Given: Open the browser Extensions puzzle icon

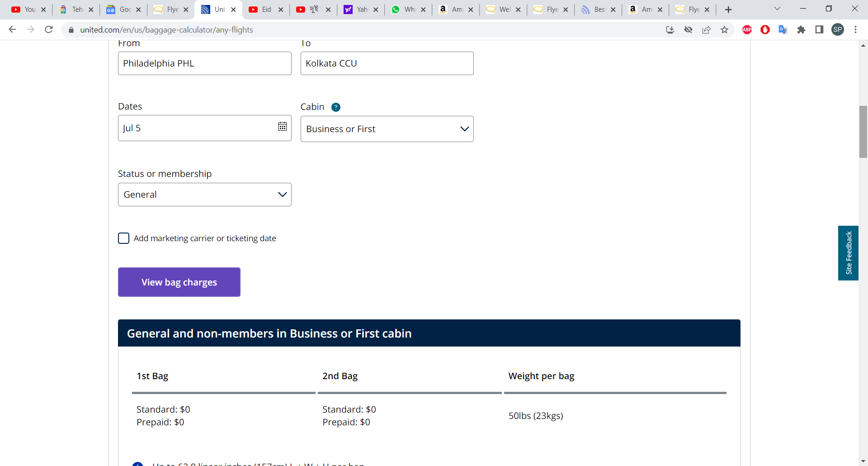Looking at the screenshot, I should tap(801, 30).
